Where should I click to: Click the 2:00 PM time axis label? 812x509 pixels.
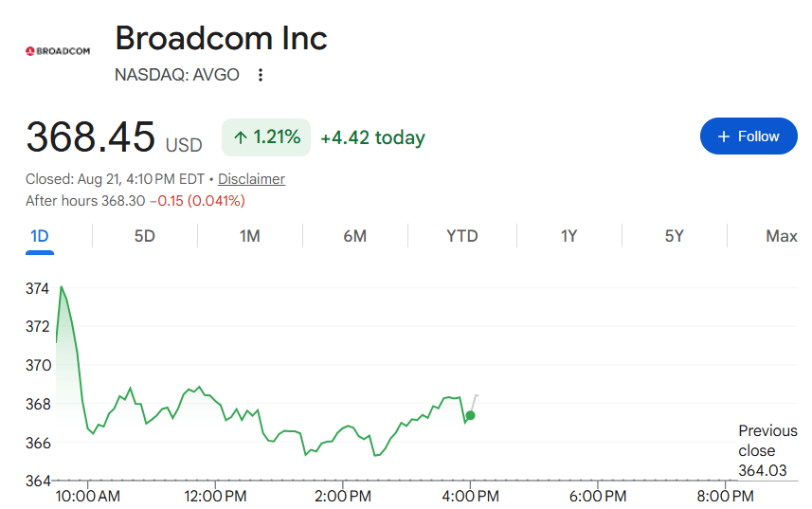click(343, 496)
